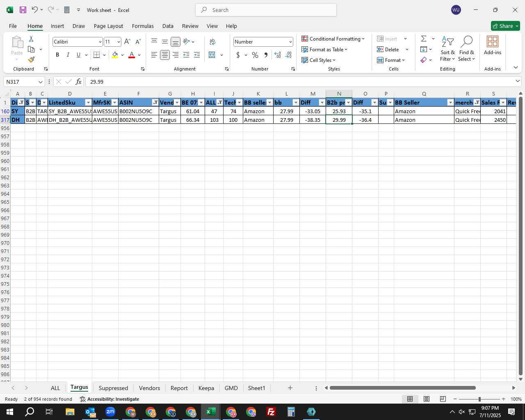Click the AutoSum sigma icon
525x420 pixels.
(x=424, y=39)
